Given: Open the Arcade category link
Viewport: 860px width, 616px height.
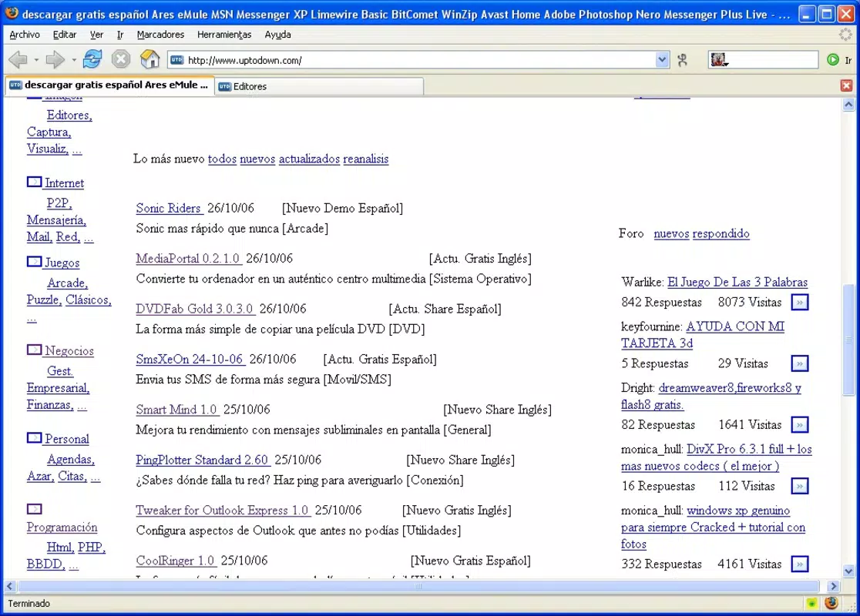Looking at the screenshot, I should pos(68,283).
